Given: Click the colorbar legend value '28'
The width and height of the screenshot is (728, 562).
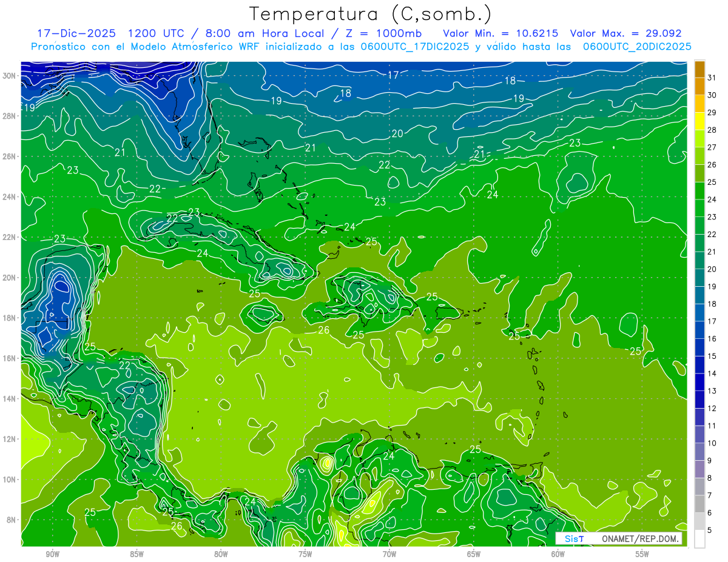Looking at the screenshot, I should tap(712, 130).
